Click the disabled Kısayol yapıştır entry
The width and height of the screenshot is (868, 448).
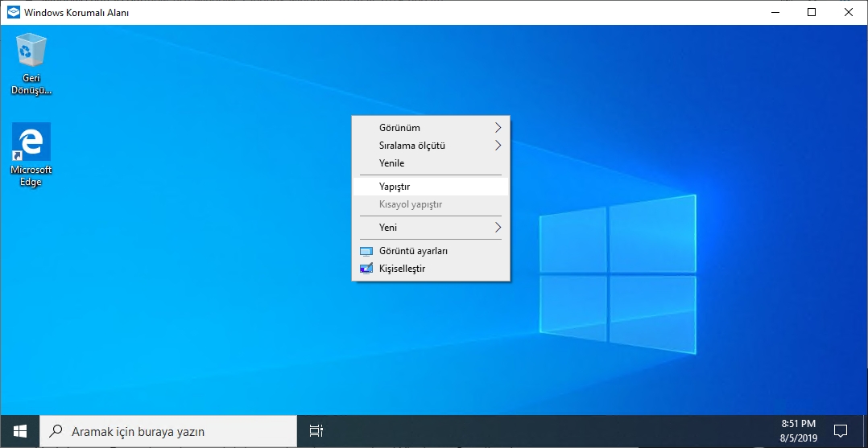pyautogui.click(x=431, y=204)
